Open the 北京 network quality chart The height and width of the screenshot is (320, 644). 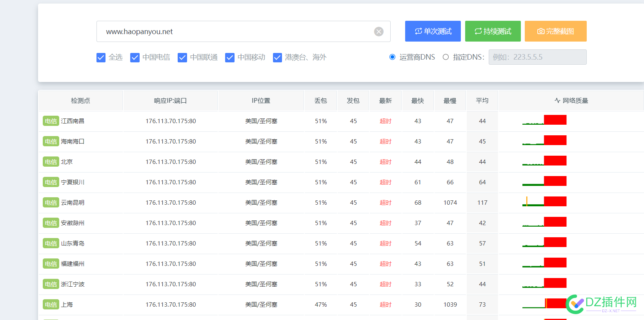(x=544, y=161)
